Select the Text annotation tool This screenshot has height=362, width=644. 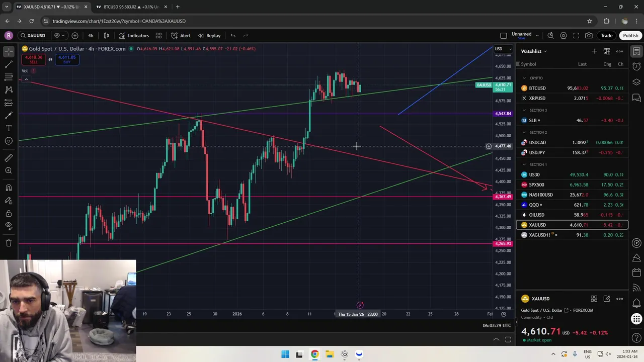(9, 128)
